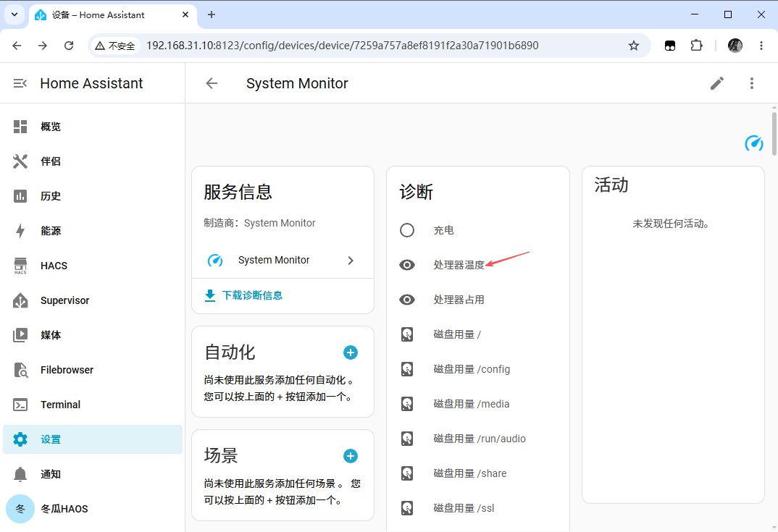Go back from System Monitor device page

[212, 83]
